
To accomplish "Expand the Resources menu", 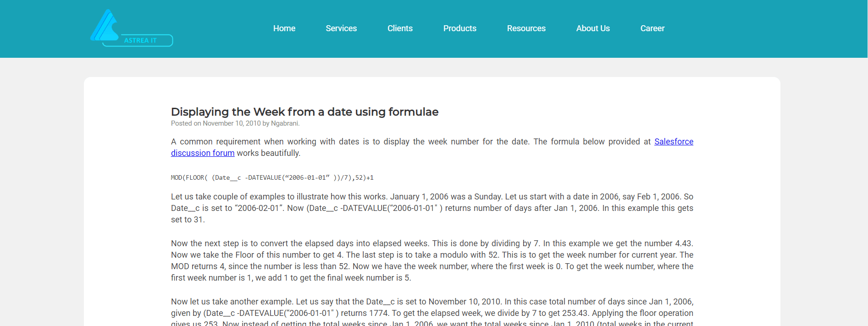I will [526, 28].
